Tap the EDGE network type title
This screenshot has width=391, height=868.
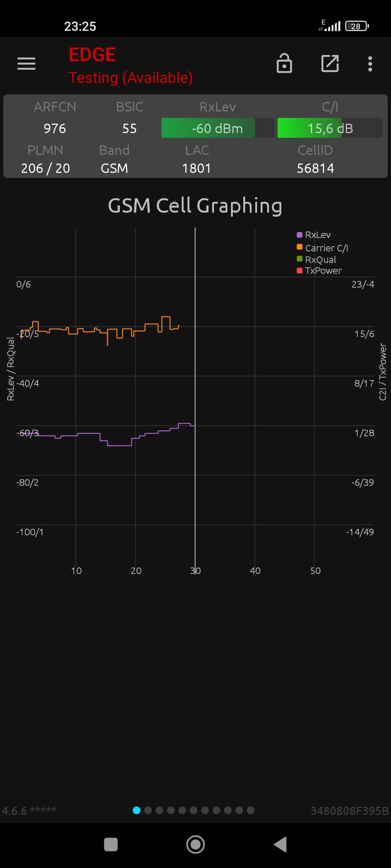[92, 55]
